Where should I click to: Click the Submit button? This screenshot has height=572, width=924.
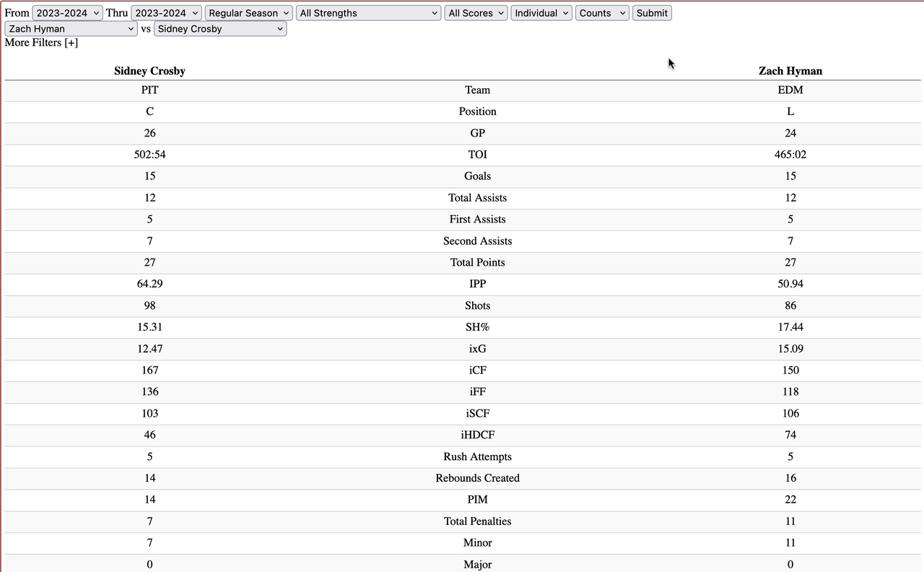(x=652, y=13)
